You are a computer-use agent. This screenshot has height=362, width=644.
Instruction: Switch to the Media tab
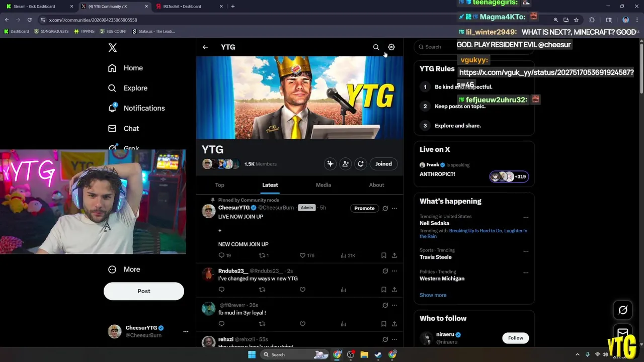[324, 185]
